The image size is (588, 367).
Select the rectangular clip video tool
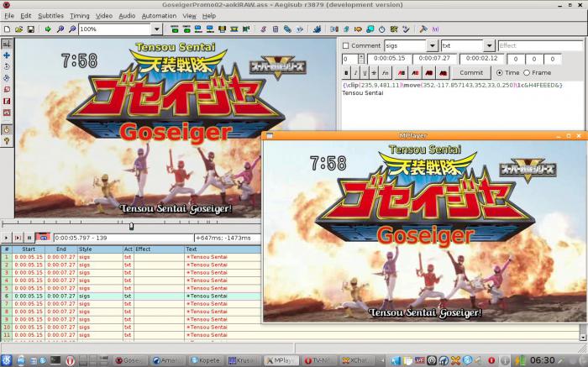click(7, 102)
